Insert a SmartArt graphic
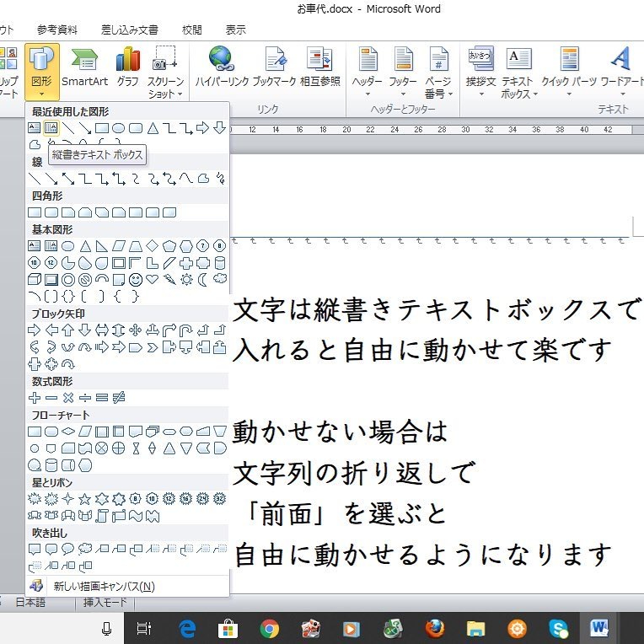Viewport: 644px width, 644px height. click(84, 68)
